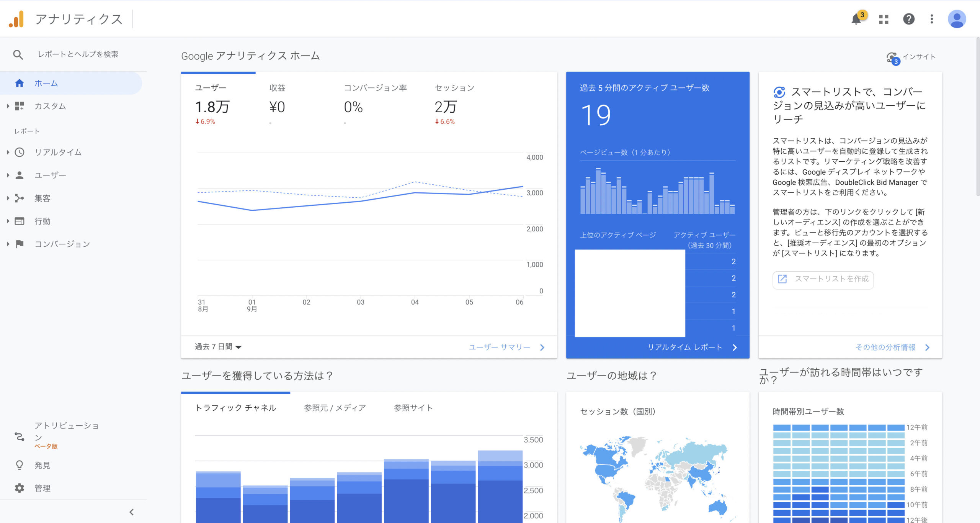Click the レポートとヘルプを検索 search field
The width and height of the screenshot is (980, 523).
pyautogui.click(x=78, y=54)
